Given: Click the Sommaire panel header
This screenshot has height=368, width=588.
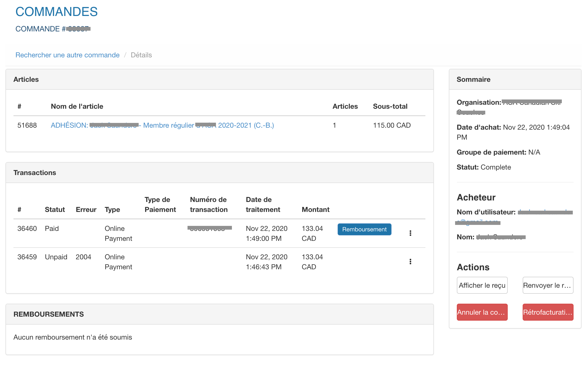Looking at the screenshot, I should pos(473,79).
